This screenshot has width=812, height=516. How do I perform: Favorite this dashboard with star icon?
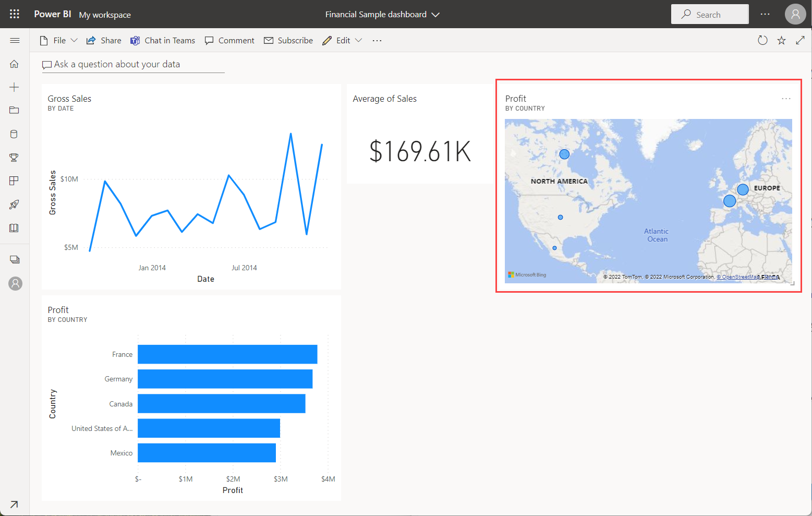coord(781,40)
